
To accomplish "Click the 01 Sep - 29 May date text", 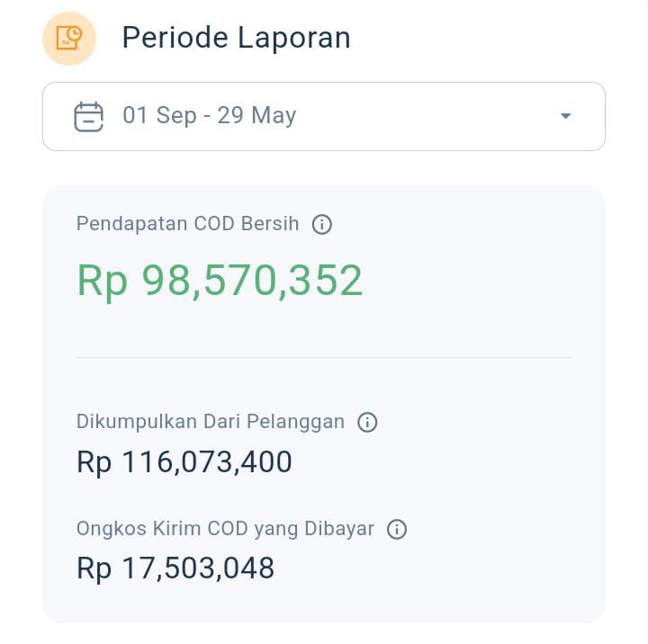I will (209, 115).
